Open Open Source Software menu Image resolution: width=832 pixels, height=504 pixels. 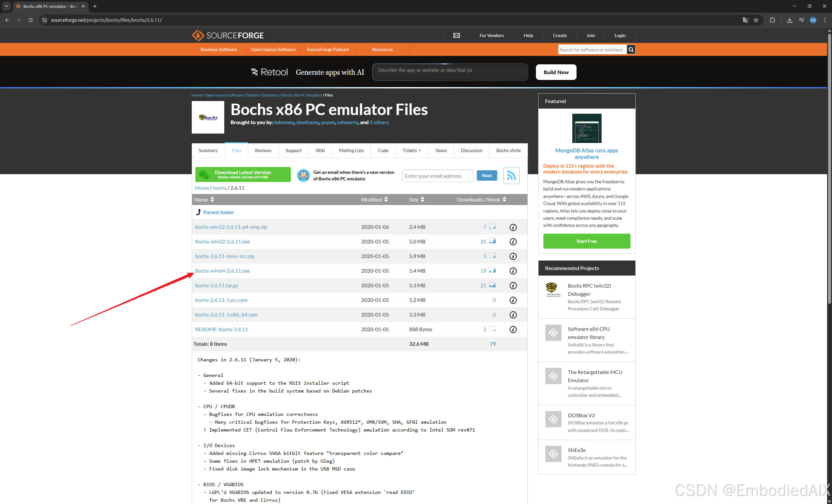[x=273, y=50]
